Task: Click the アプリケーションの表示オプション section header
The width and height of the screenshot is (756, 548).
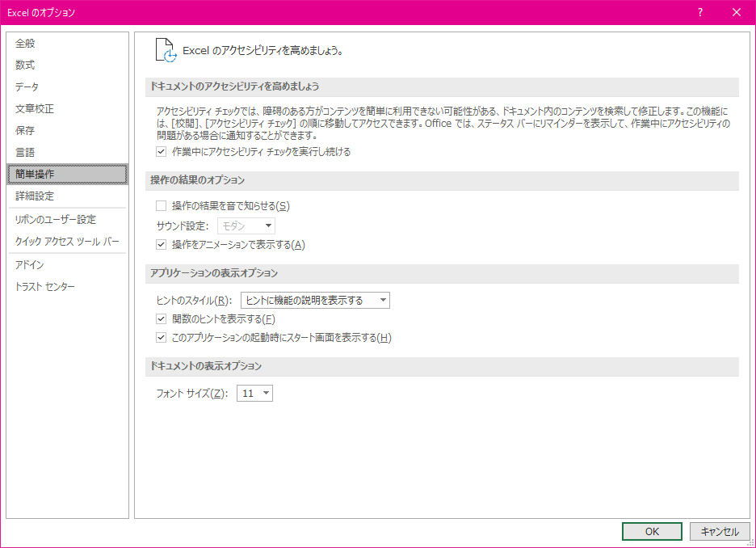Action: tap(442, 273)
